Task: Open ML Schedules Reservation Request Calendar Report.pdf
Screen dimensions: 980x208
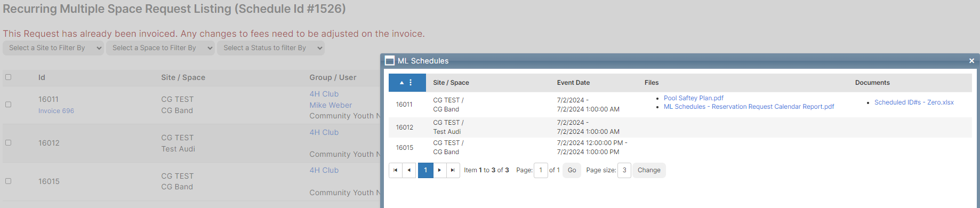Action: tap(749, 107)
